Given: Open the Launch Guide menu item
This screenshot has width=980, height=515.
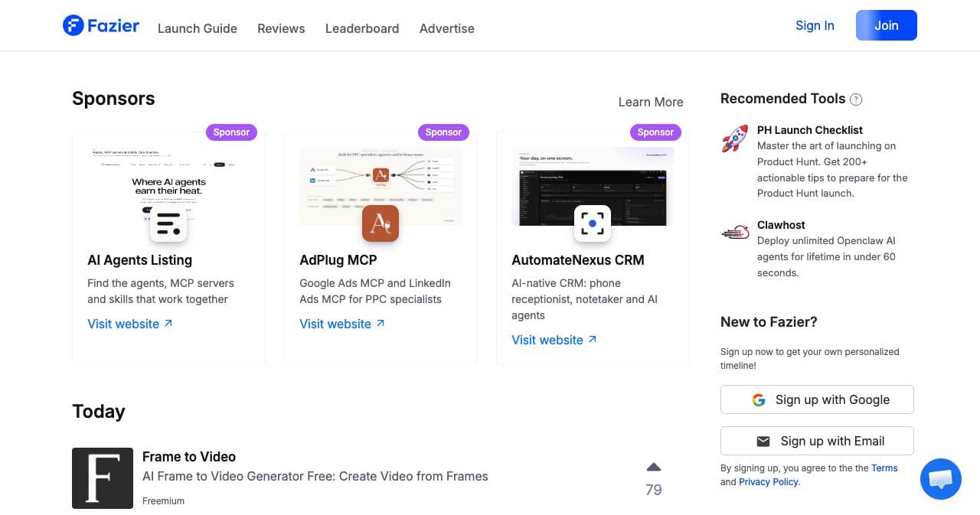Looking at the screenshot, I should [198, 28].
